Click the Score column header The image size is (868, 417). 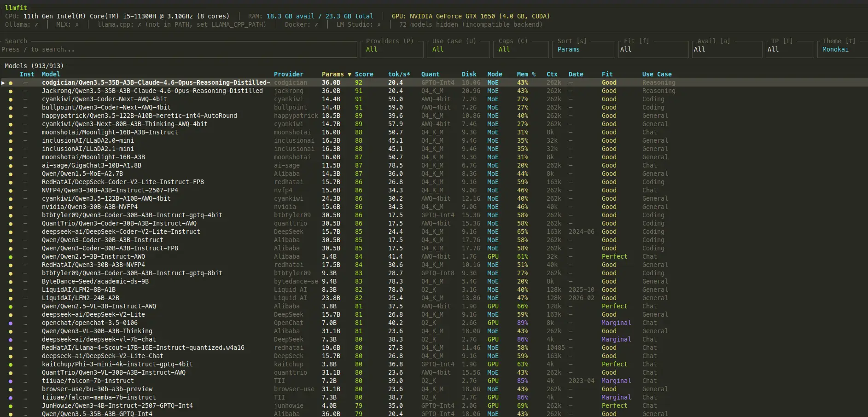[x=364, y=74]
